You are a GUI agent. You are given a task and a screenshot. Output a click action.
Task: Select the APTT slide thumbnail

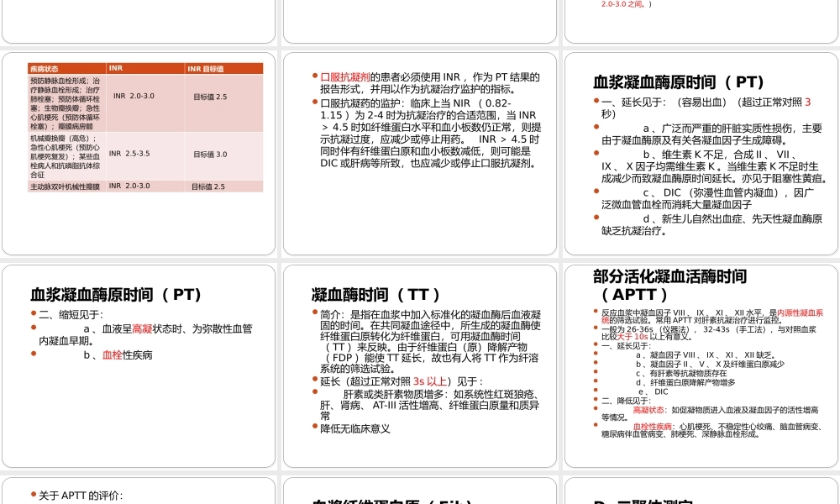(701, 365)
